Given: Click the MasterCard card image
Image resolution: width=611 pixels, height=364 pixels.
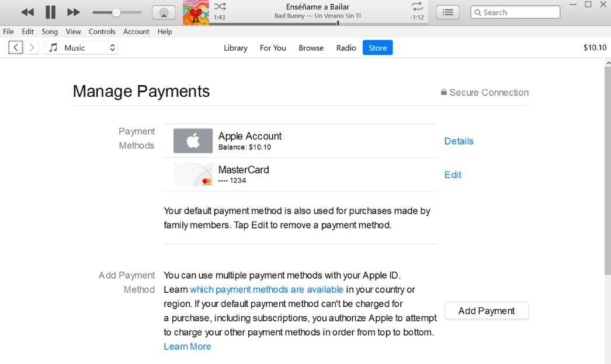Looking at the screenshot, I should point(193,174).
